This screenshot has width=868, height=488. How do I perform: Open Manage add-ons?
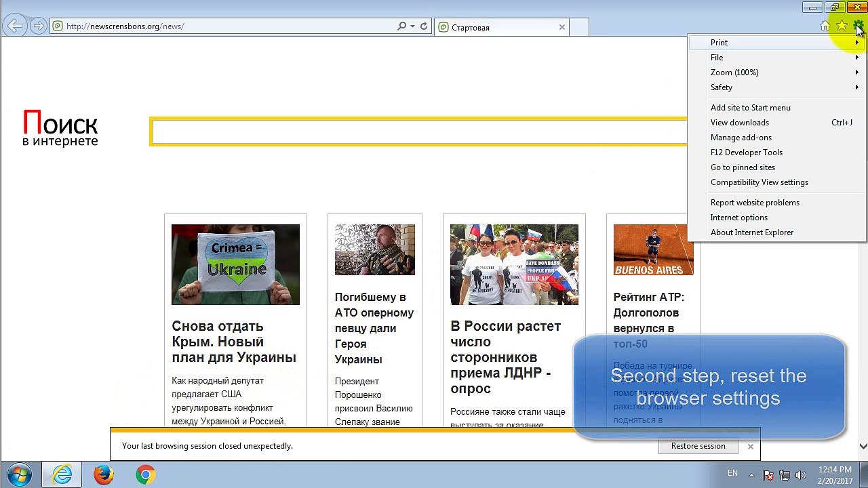[x=777, y=137]
